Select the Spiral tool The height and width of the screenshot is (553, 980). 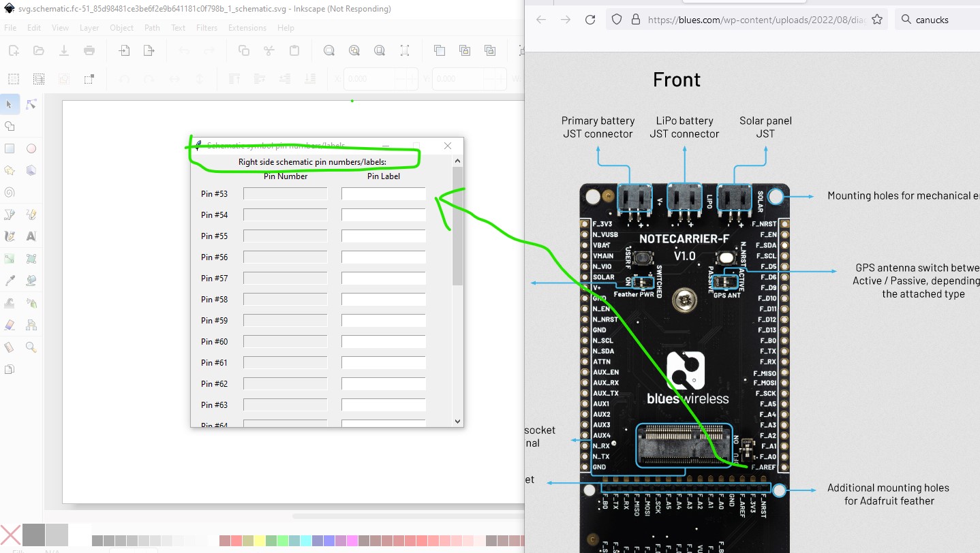[10, 192]
